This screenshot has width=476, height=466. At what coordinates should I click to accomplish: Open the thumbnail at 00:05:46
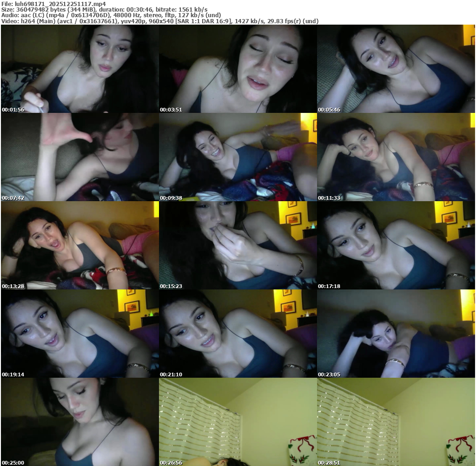tap(396, 69)
